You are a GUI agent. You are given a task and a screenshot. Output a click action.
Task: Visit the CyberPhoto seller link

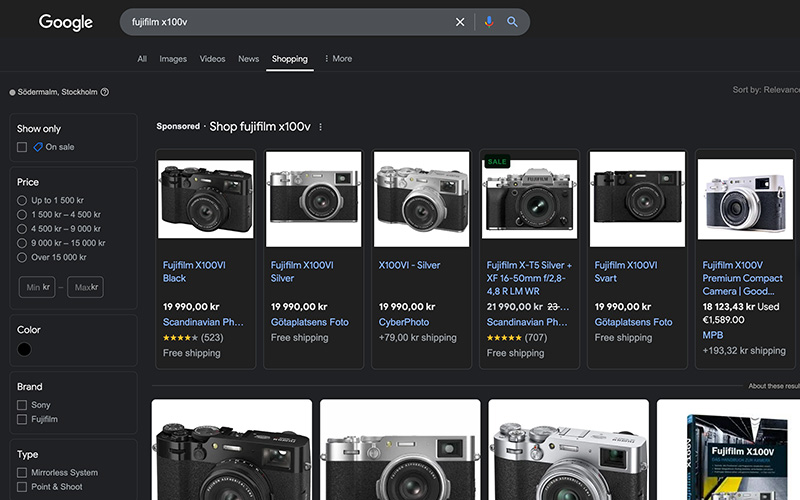tap(404, 322)
